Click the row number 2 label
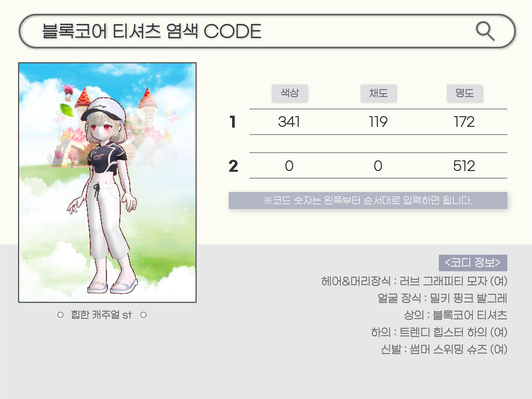 coord(233,166)
